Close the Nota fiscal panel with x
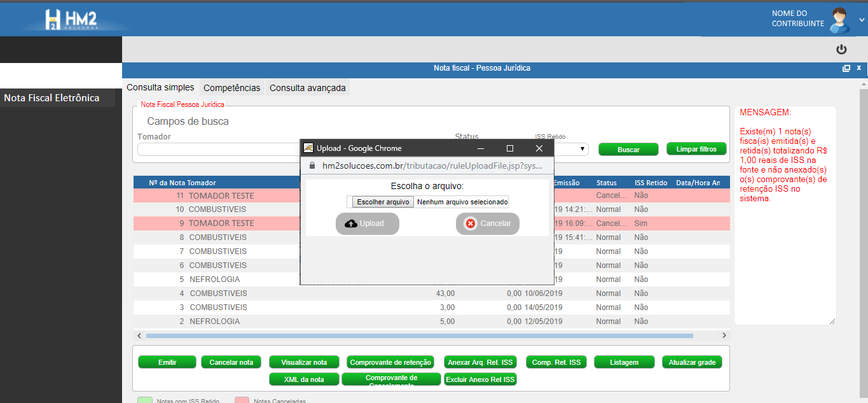 point(858,67)
